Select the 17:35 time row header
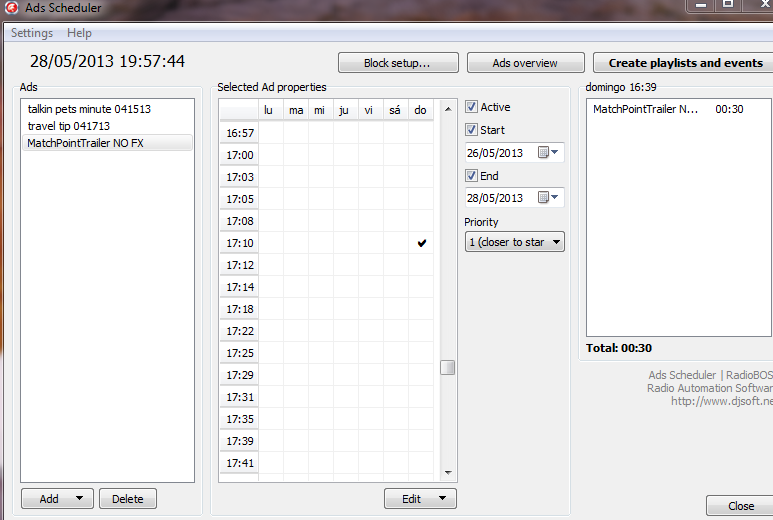The height and width of the screenshot is (520, 773). pyautogui.click(x=239, y=419)
